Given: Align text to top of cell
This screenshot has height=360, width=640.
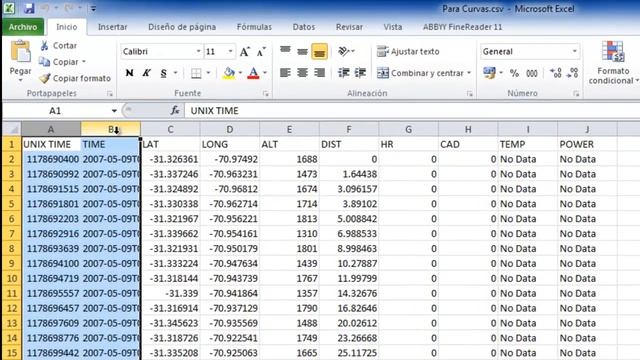Looking at the screenshot, I should 285,51.
